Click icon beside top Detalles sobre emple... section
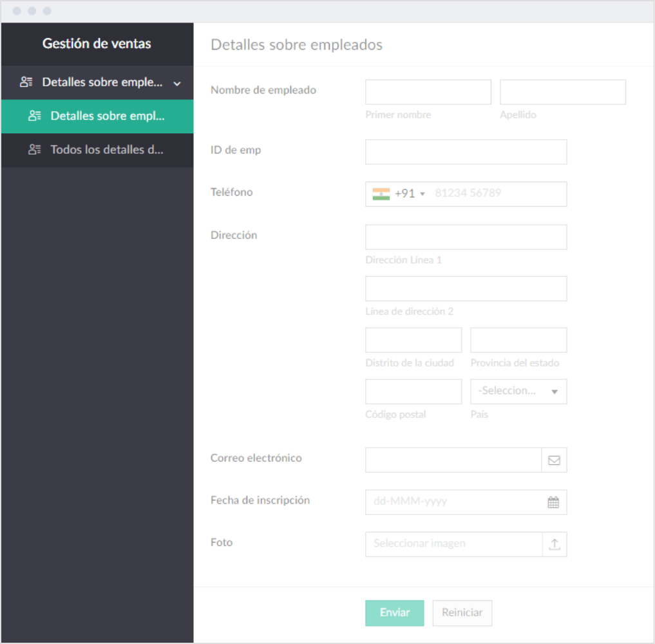Image resolution: width=655 pixels, height=644 pixels. (x=26, y=82)
